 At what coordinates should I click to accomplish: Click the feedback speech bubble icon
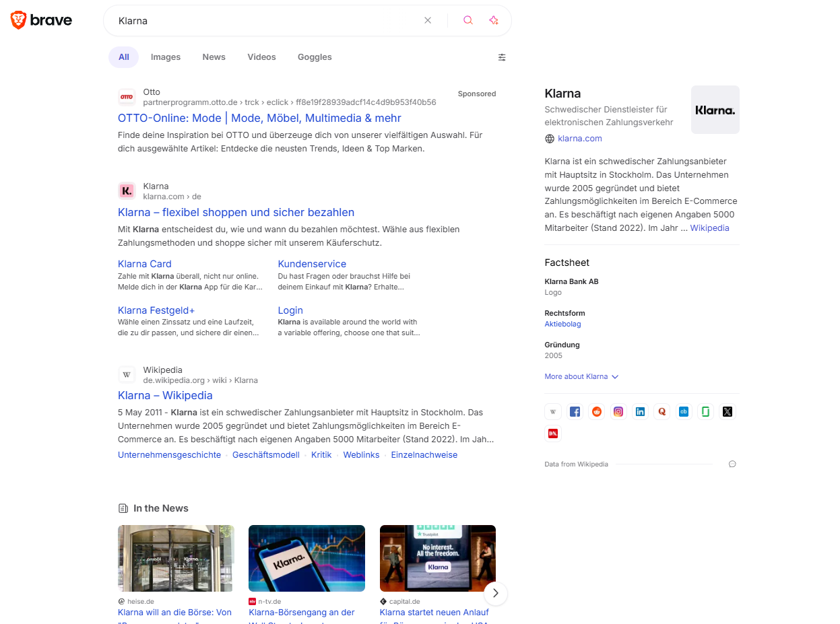pyautogui.click(x=732, y=464)
